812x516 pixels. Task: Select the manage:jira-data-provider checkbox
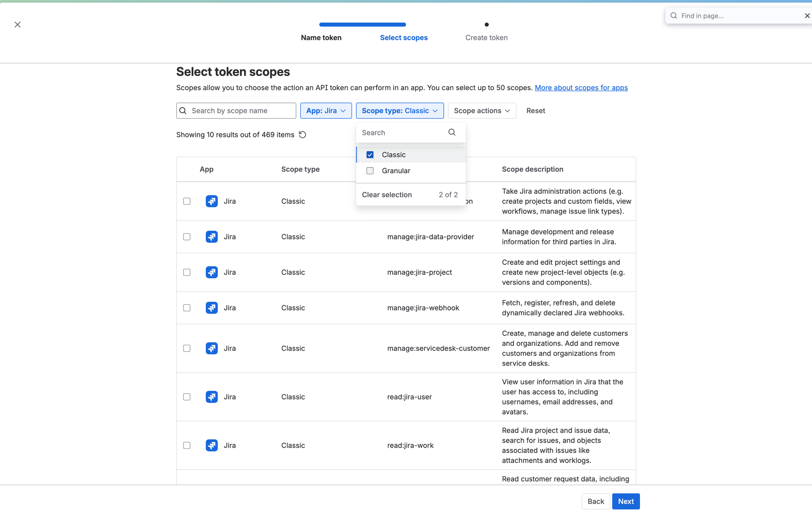[x=187, y=236]
